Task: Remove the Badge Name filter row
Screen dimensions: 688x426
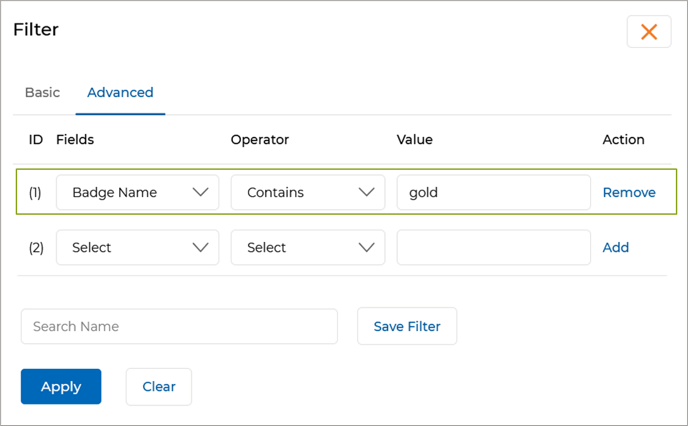Action: click(x=629, y=192)
